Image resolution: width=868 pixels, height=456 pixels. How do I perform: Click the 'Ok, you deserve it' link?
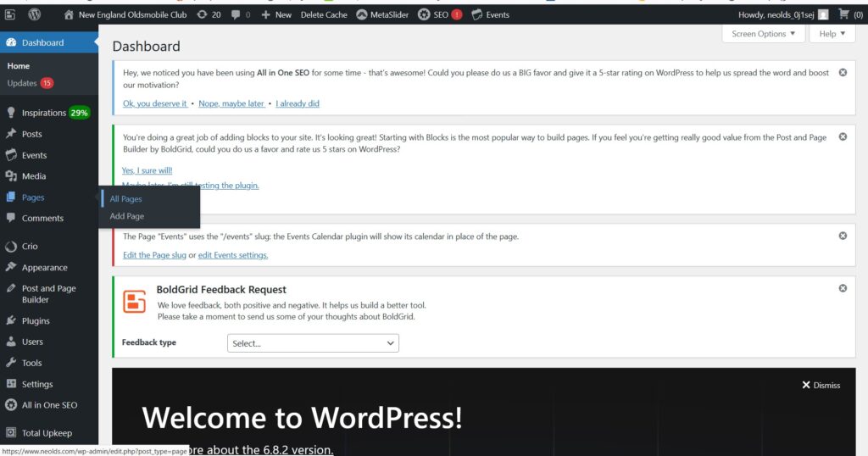tap(155, 103)
